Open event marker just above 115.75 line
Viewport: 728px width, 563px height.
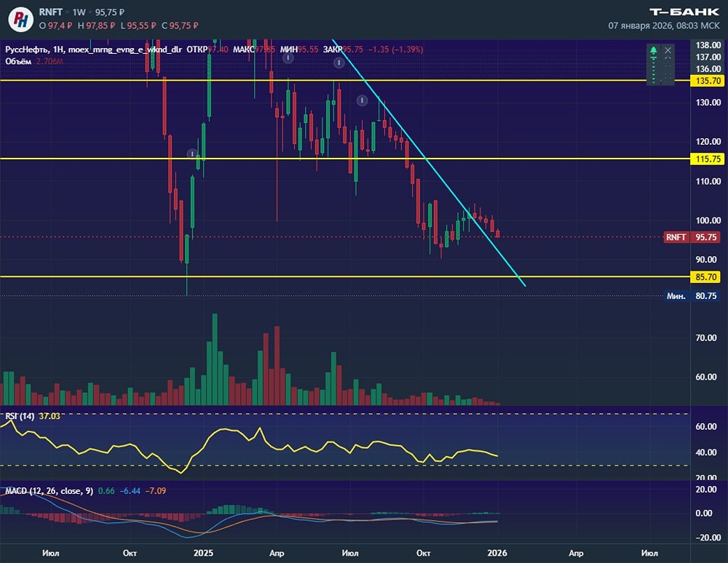point(192,153)
